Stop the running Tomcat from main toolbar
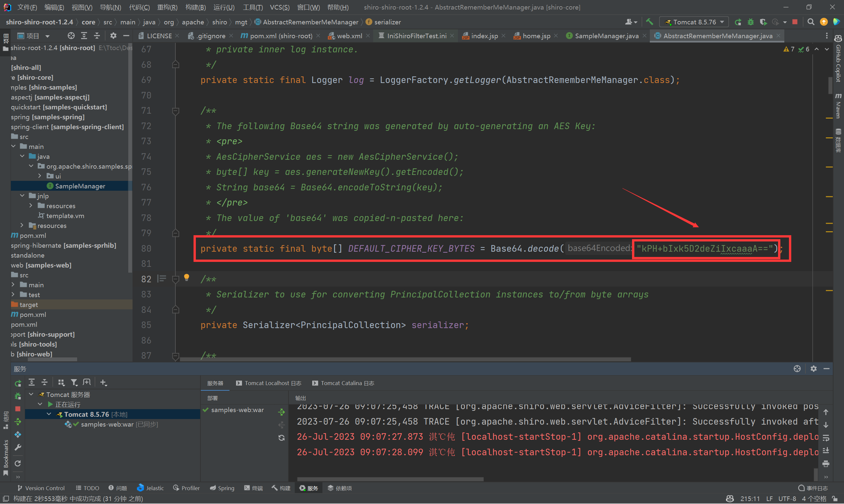The width and height of the screenshot is (844, 504). pyautogui.click(x=795, y=22)
